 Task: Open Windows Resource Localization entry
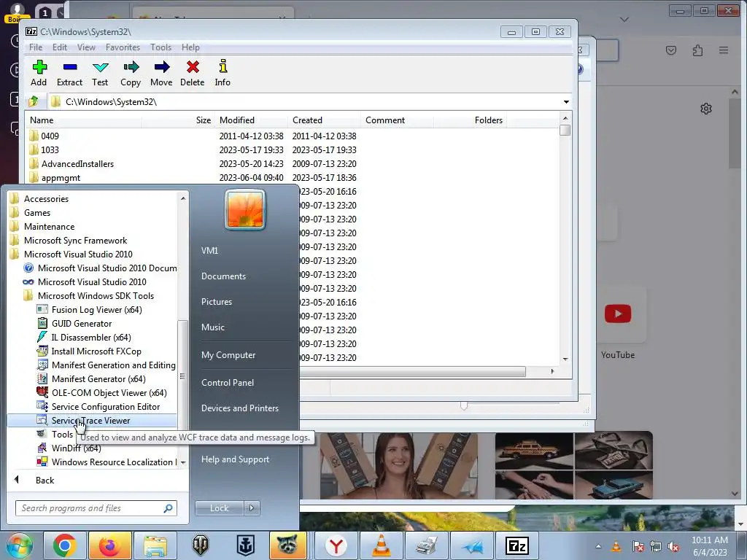107,462
